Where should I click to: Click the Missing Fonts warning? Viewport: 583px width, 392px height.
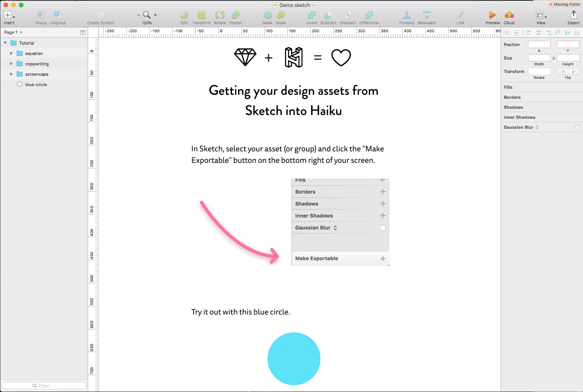click(x=565, y=4)
